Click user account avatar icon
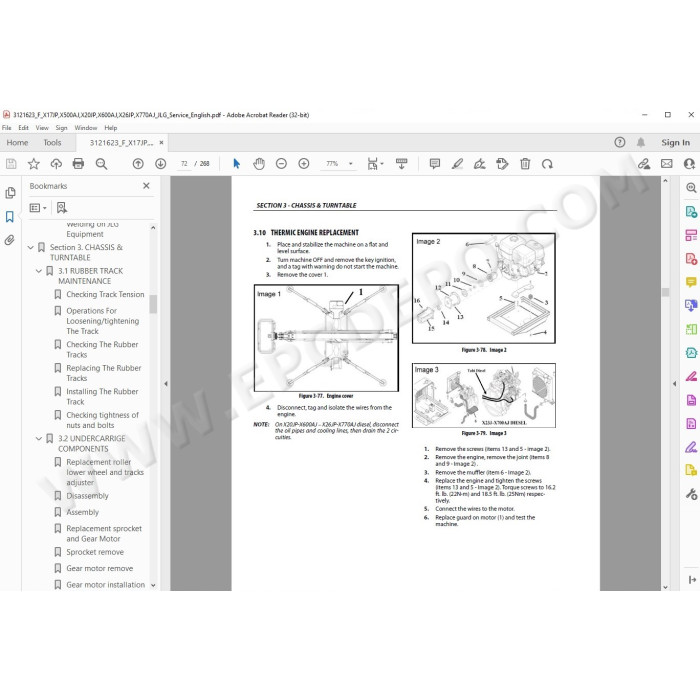 690,164
